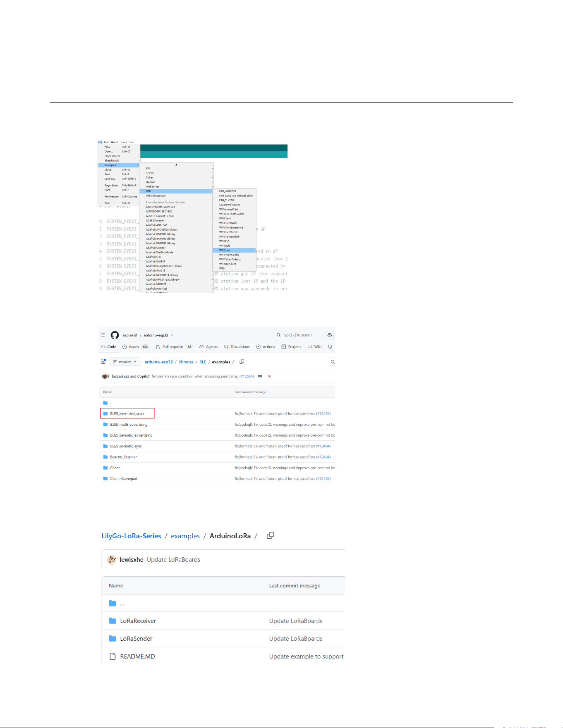This screenshot has height=728, width=563.
Task: Select Save As... in File menu
Action: pyautogui.click(x=119, y=179)
